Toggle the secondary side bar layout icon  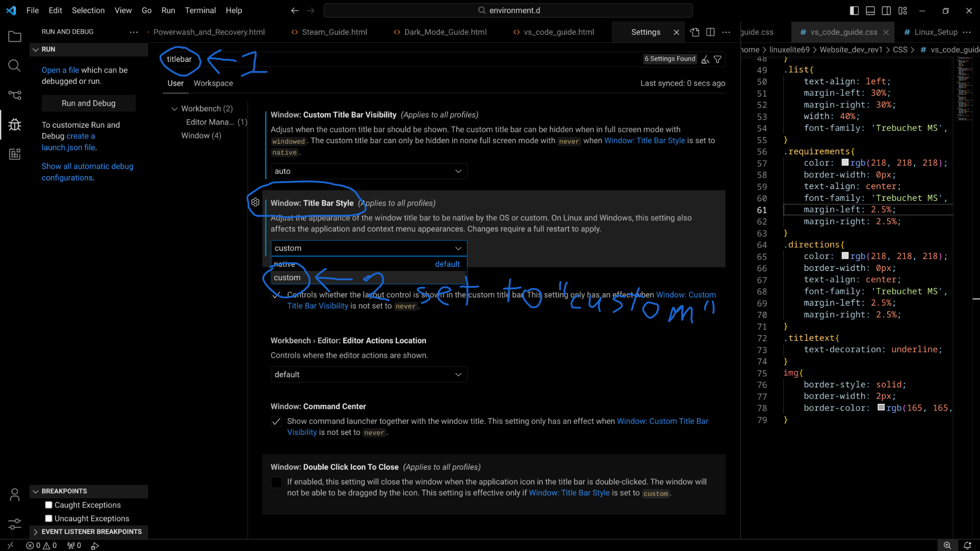[x=886, y=10]
